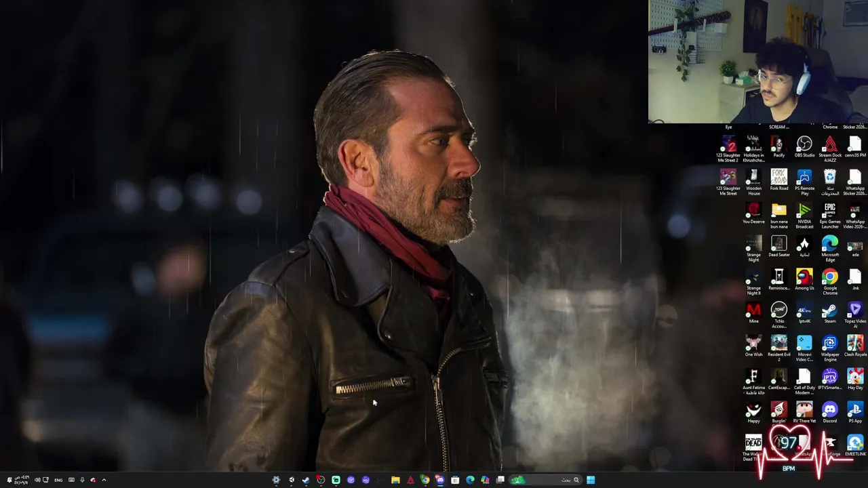Open the bun nana folder
The height and width of the screenshot is (488, 868).
(778, 216)
